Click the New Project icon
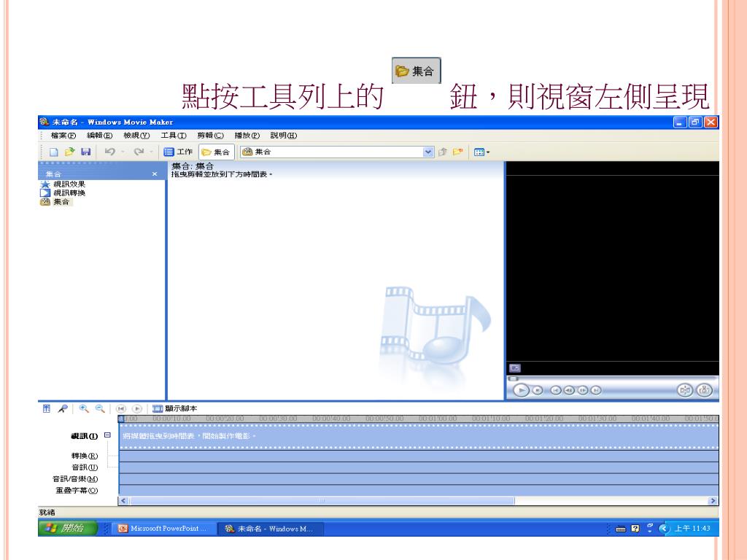 pos(53,152)
